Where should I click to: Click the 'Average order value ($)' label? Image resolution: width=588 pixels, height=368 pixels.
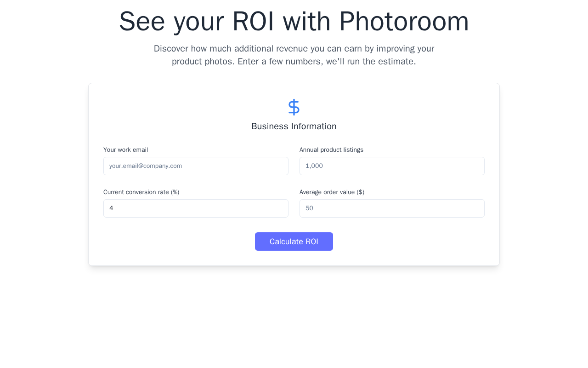pyautogui.click(x=332, y=192)
